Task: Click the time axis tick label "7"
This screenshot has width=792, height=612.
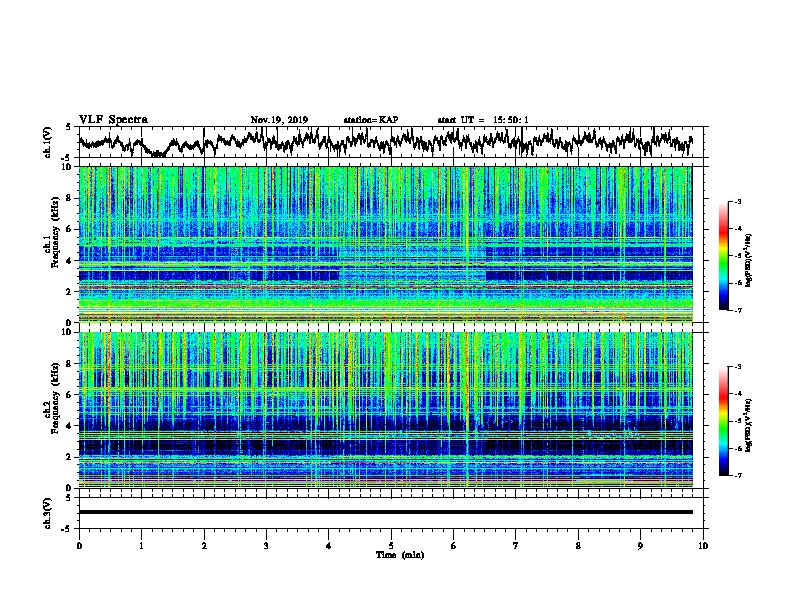Action: [516, 546]
